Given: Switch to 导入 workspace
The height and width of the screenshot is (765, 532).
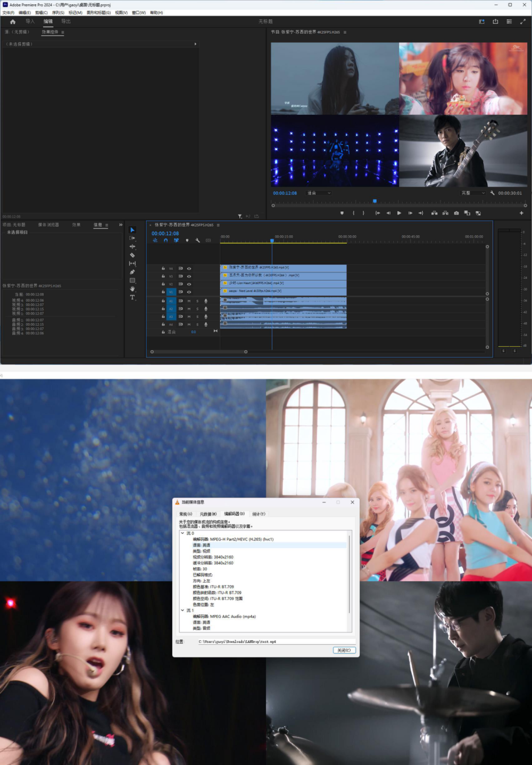Looking at the screenshot, I should (30, 22).
